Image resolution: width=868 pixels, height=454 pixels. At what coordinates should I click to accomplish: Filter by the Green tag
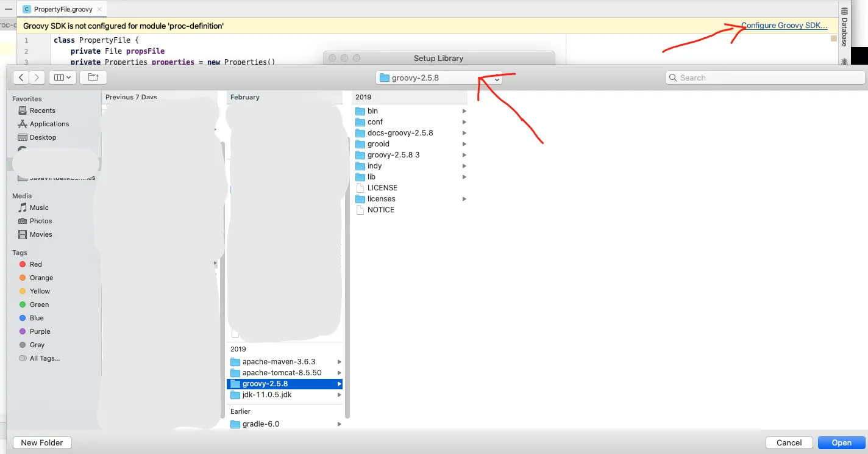[x=39, y=304]
